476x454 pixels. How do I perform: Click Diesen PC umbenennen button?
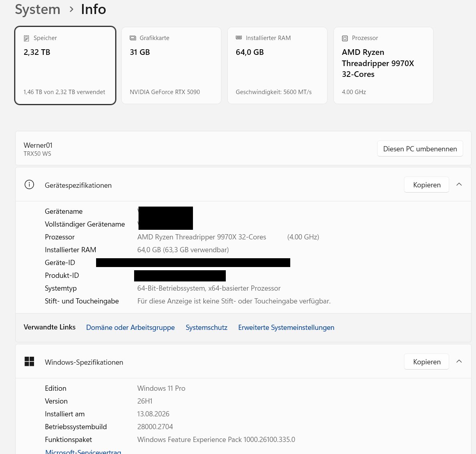coord(420,149)
